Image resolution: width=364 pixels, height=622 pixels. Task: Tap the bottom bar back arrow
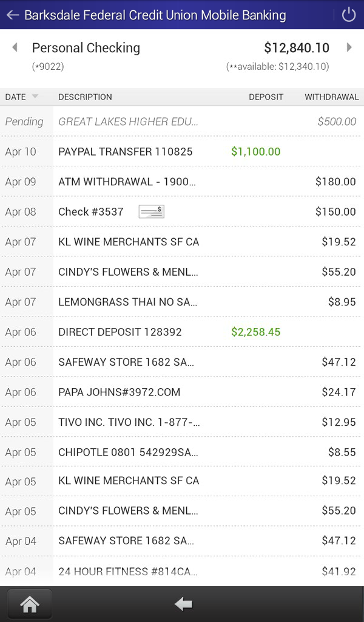point(183,604)
